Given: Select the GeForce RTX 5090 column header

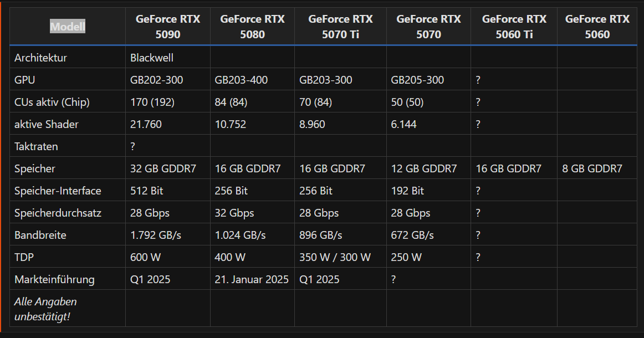Looking at the screenshot, I should (x=167, y=27).
